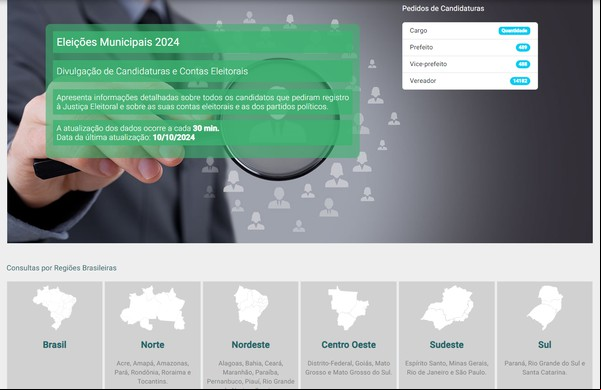
Task: Click the Sudeste region map icon
Action: [x=447, y=308]
